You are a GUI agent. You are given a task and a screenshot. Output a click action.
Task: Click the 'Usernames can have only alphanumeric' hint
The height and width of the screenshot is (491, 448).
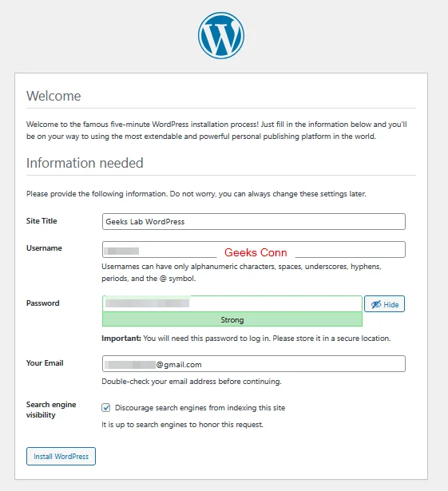pos(241,272)
